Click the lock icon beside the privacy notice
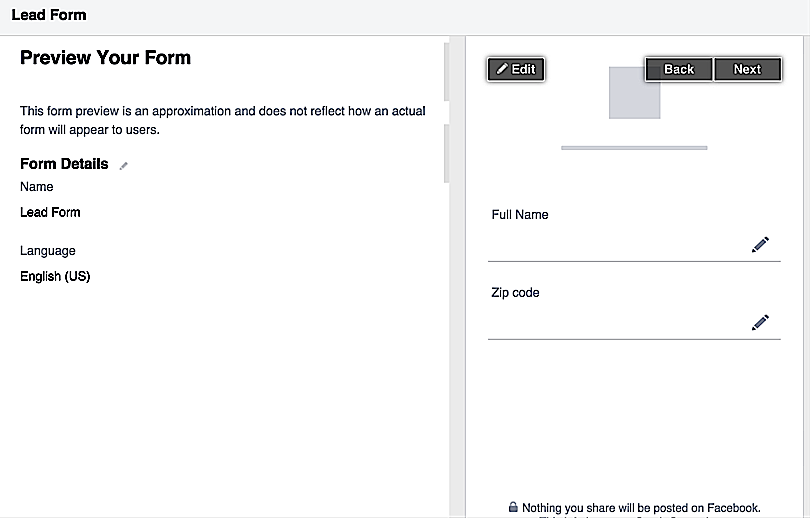The height and width of the screenshot is (518, 810). click(x=513, y=507)
